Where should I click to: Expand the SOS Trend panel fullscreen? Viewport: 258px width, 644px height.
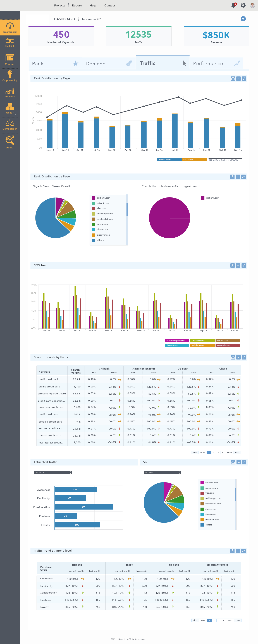click(244, 266)
